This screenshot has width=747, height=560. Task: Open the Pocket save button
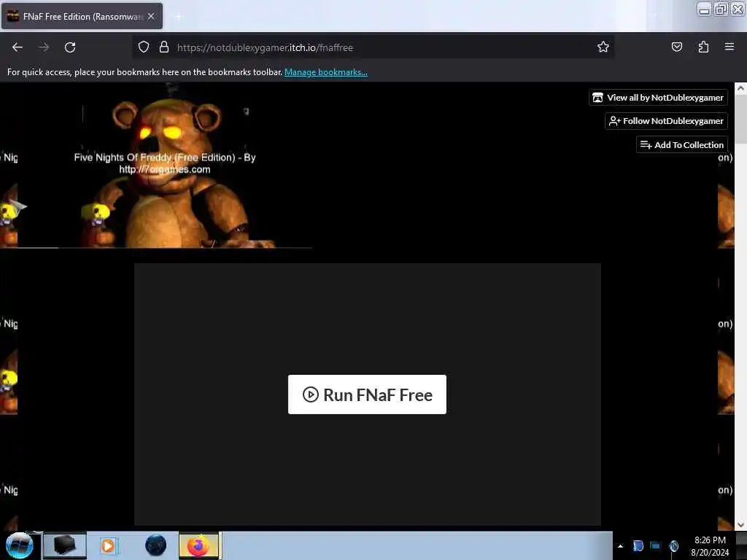(x=676, y=47)
